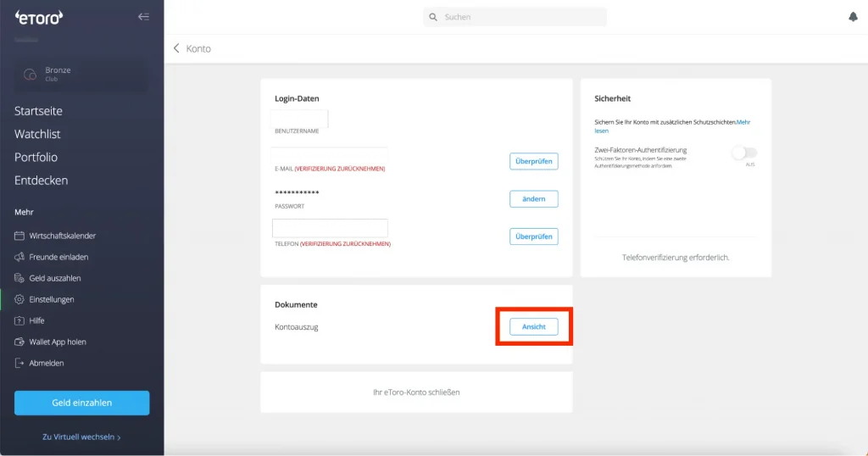Click the Freunde einladen megaphone icon
The image size is (868, 456).
click(20, 257)
